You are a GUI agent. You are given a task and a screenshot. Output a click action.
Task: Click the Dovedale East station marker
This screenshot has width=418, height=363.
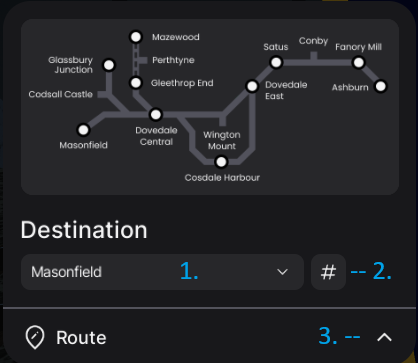click(252, 86)
